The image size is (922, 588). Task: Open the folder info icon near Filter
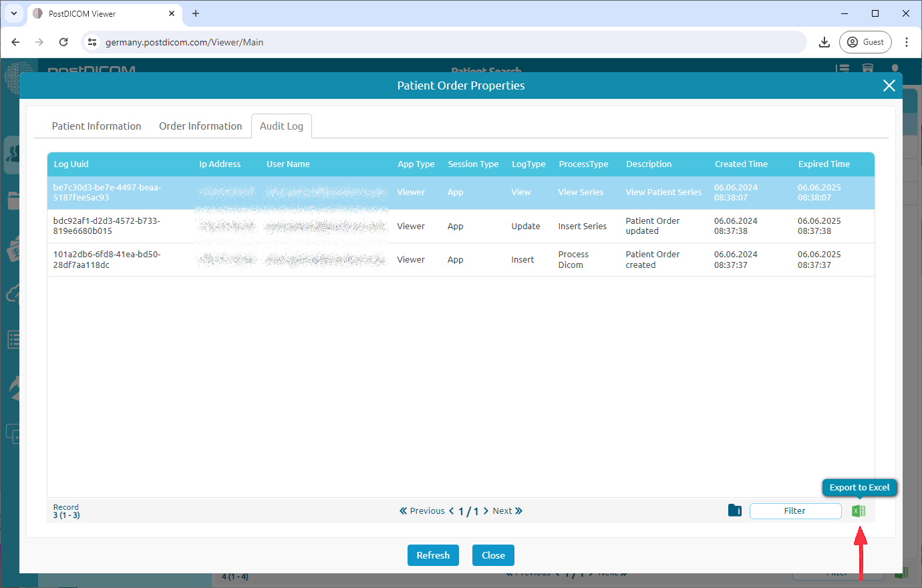click(x=734, y=510)
